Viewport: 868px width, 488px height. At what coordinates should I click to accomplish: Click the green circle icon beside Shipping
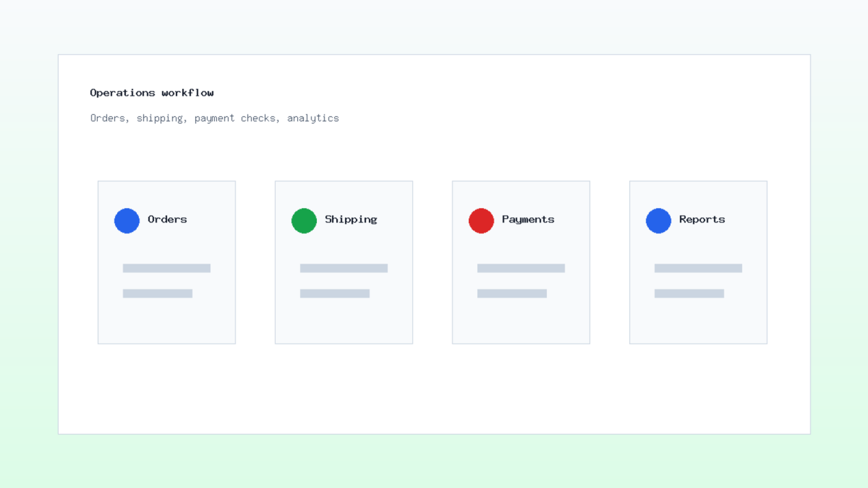click(304, 221)
